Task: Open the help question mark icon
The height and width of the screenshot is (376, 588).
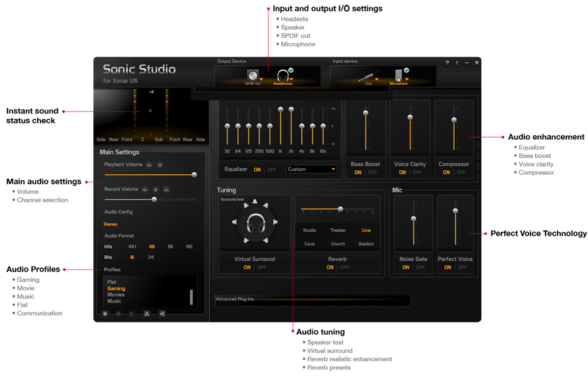Action: [447, 63]
